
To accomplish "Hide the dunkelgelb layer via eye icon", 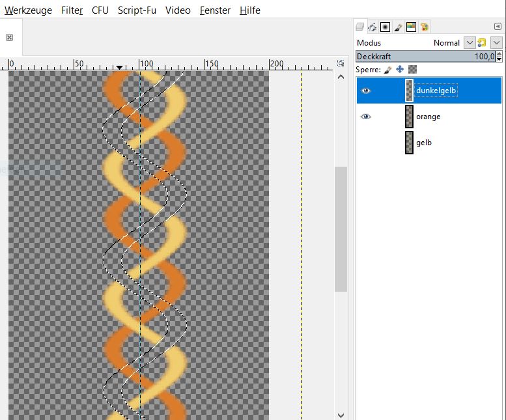I will point(365,91).
